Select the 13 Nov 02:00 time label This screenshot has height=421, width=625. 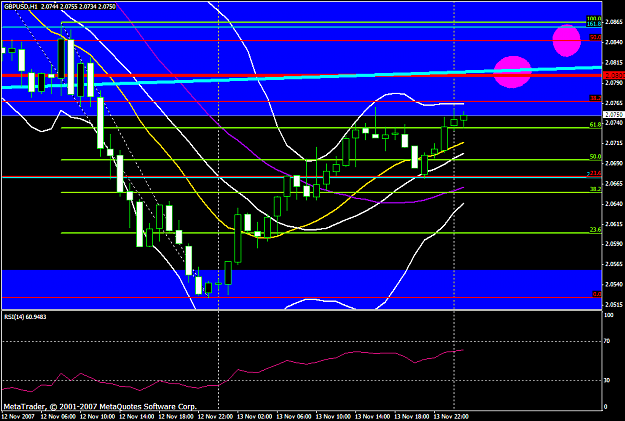[254, 417]
